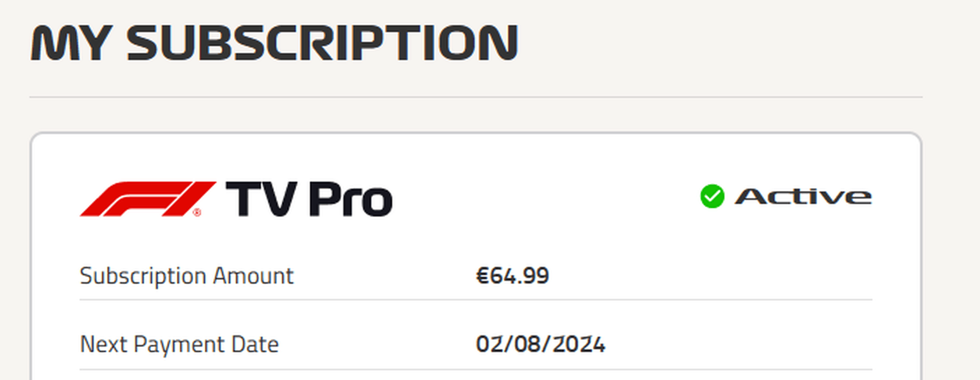Click the word MY in the heading
This screenshot has width=980, height=380.
(x=71, y=43)
